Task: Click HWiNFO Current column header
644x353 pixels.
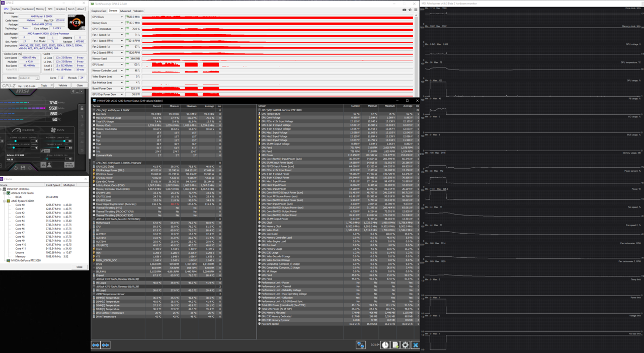Action: tap(157, 106)
